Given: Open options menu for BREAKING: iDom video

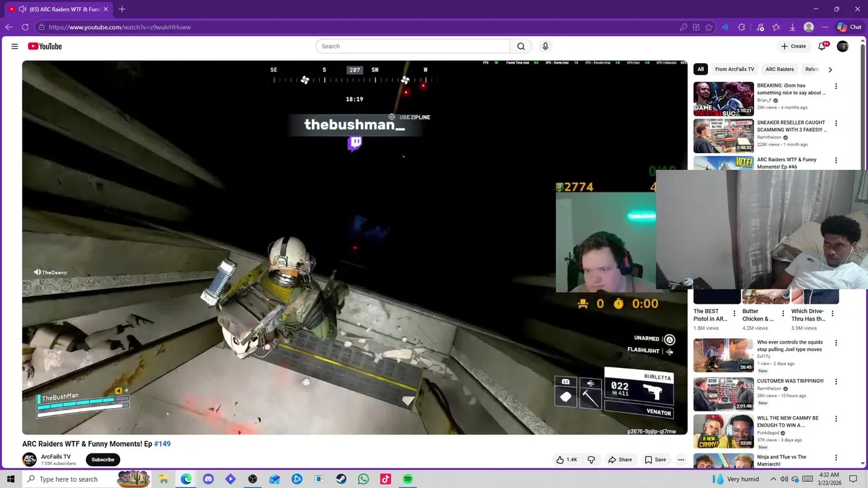Looking at the screenshot, I should tap(836, 86).
